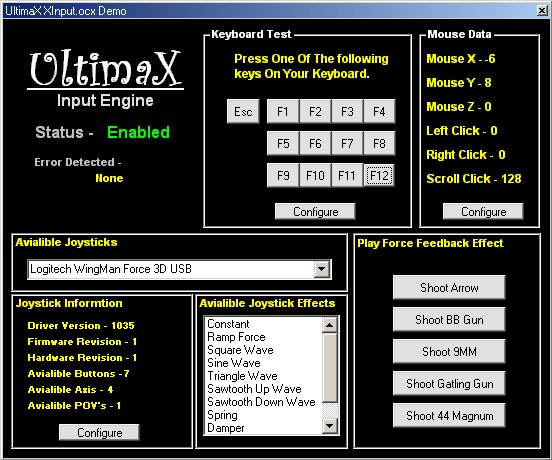Click the F1 key button
This screenshot has height=460, width=552.
click(x=283, y=112)
